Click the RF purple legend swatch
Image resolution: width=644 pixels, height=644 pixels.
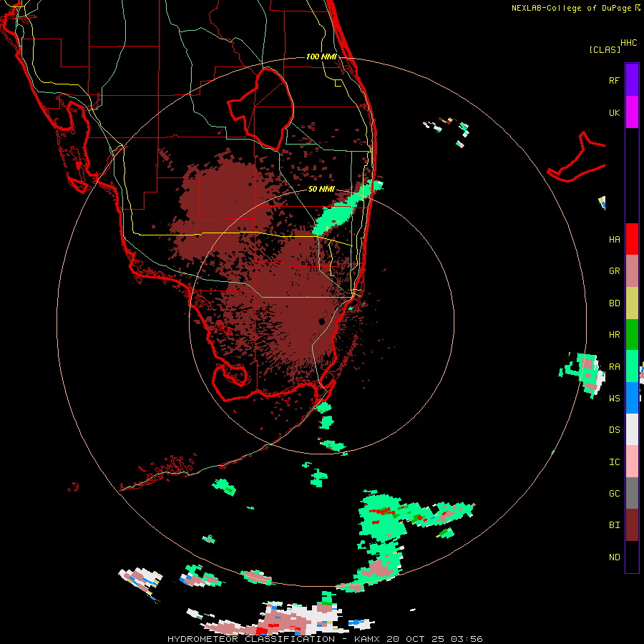pos(632,80)
